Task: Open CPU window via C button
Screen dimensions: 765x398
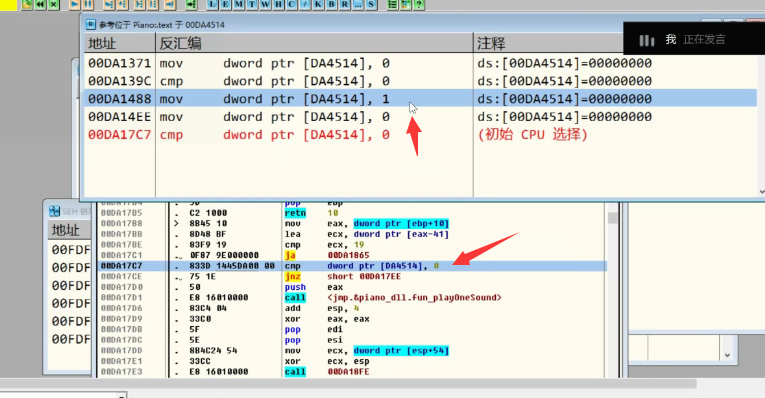Action: point(292,4)
